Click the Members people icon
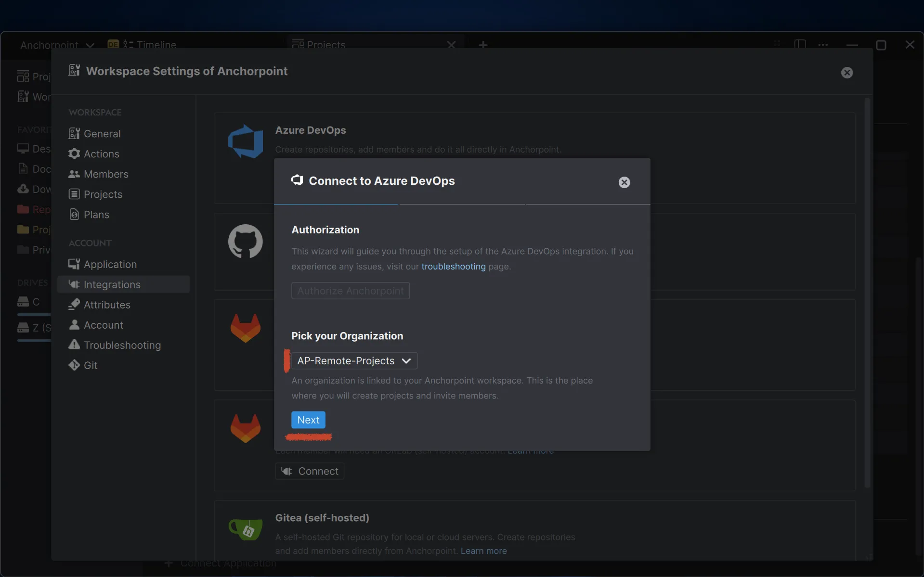 [x=74, y=174]
